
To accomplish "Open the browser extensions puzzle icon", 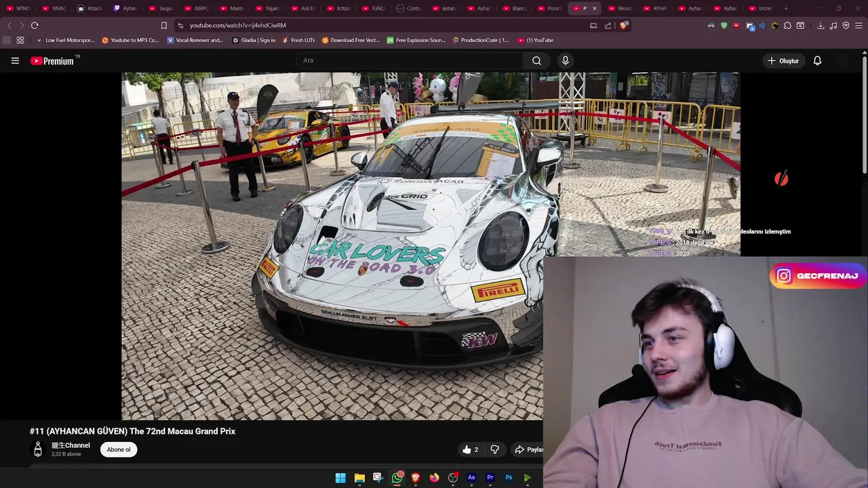I will (x=787, y=25).
